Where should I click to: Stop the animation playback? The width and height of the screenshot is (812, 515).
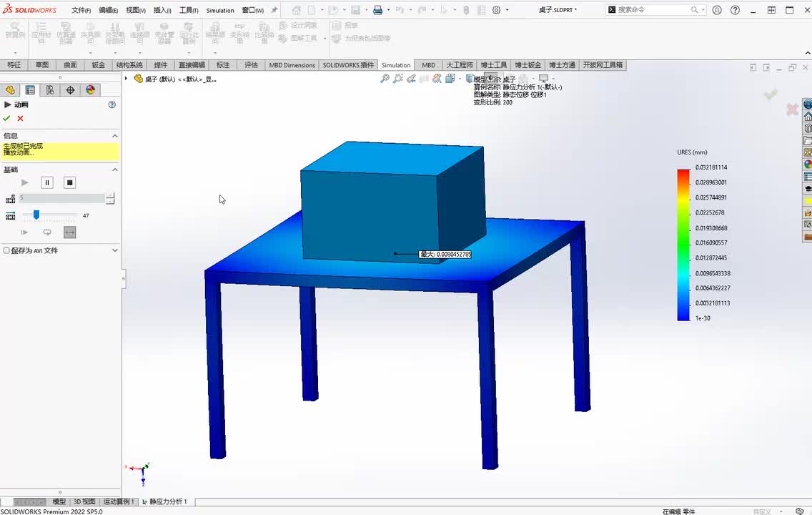(70, 182)
